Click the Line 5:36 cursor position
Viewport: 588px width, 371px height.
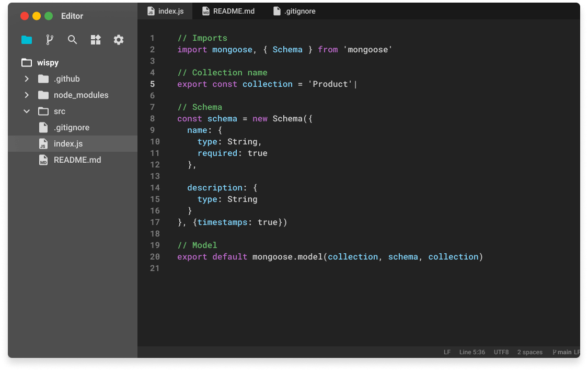(x=472, y=352)
